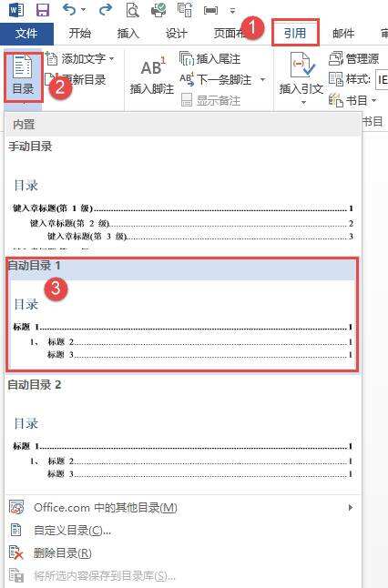Expand Office.com 中的其他目录 submenu arrow
This screenshot has width=388, height=588.
coord(351,507)
